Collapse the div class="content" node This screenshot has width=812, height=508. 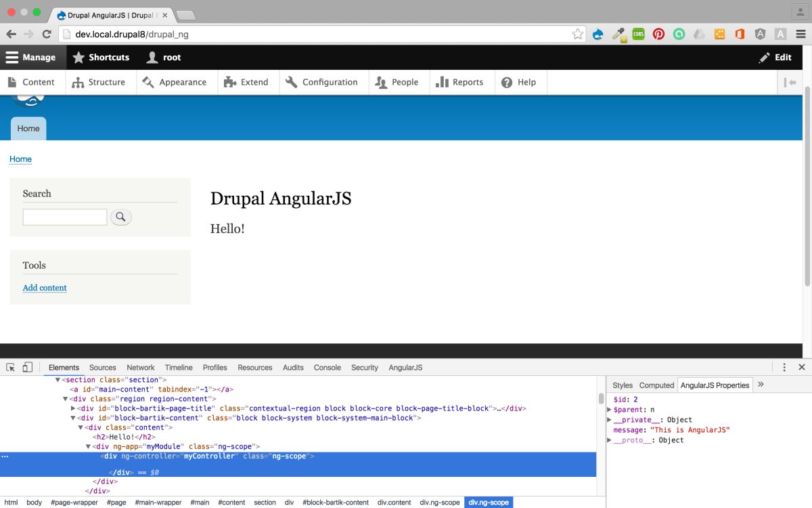(x=81, y=427)
